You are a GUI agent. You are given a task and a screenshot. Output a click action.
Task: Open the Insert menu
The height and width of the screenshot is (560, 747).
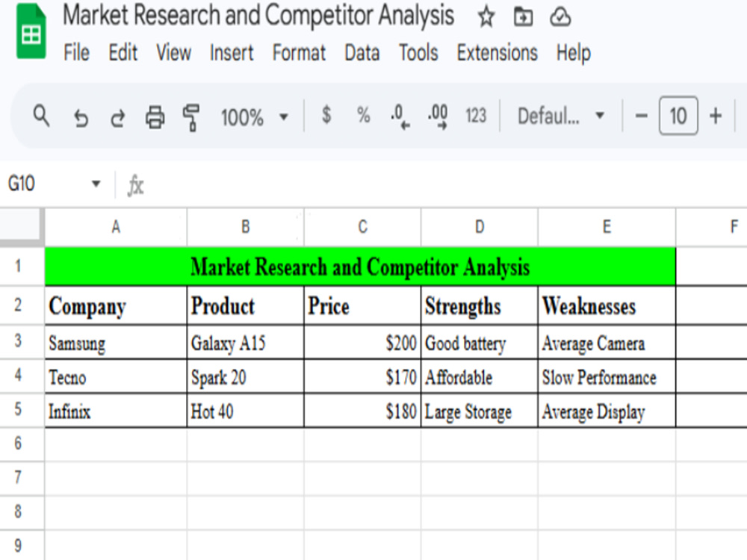pos(232,52)
